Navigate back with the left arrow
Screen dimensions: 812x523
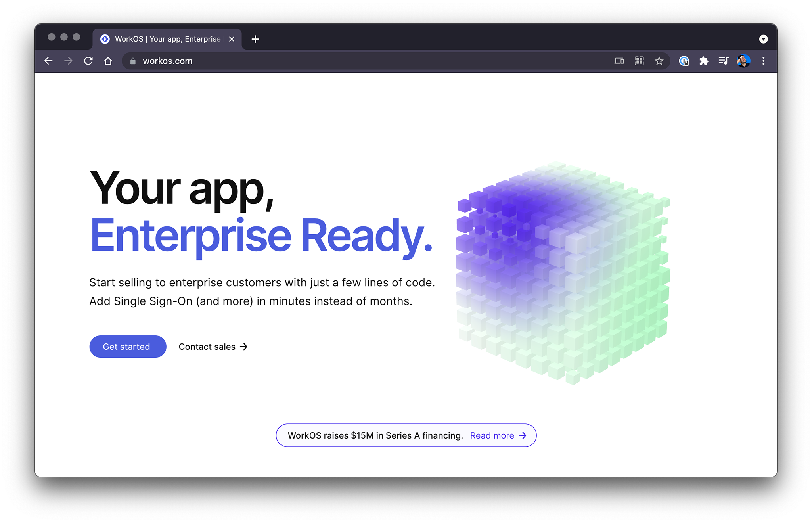(x=48, y=61)
